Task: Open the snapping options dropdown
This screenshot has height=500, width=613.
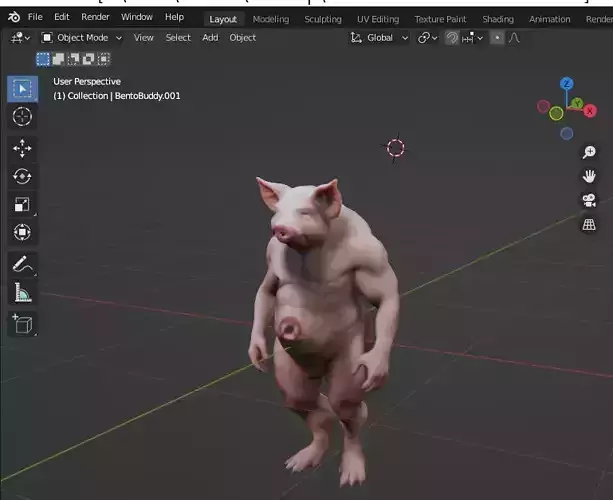Action: point(472,38)
